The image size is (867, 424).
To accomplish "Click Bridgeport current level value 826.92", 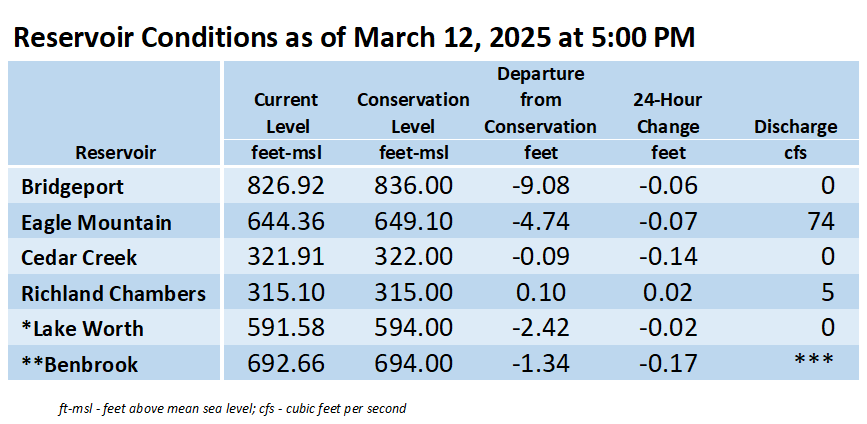I will (x=286, y=186).
